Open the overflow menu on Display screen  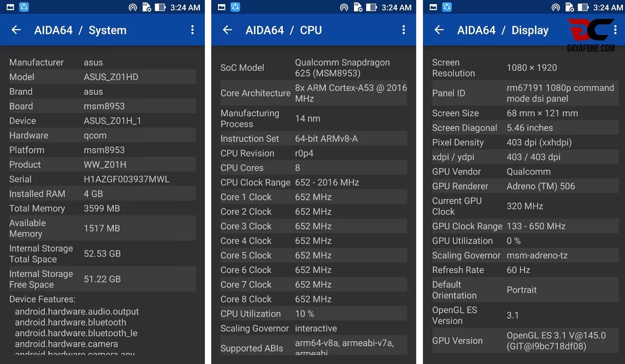(x=615, y=30)
